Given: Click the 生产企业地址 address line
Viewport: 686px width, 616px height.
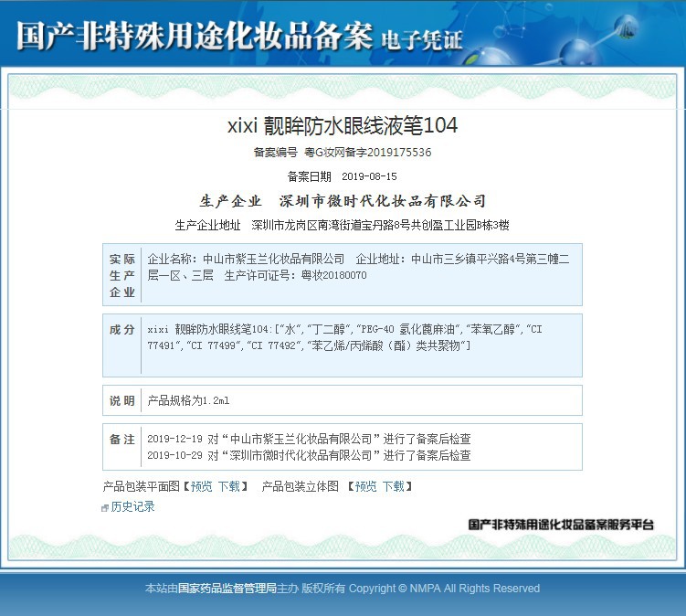Looking at the screenshot, I should point(343,225).
